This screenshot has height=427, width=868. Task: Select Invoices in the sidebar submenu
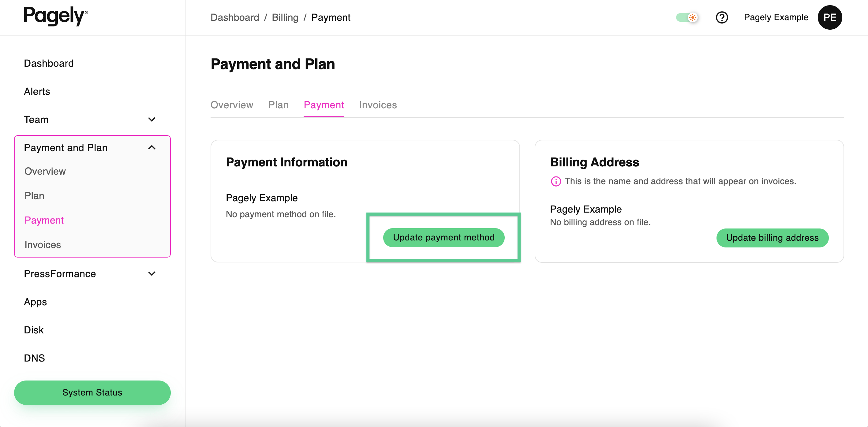coord(43,245)
